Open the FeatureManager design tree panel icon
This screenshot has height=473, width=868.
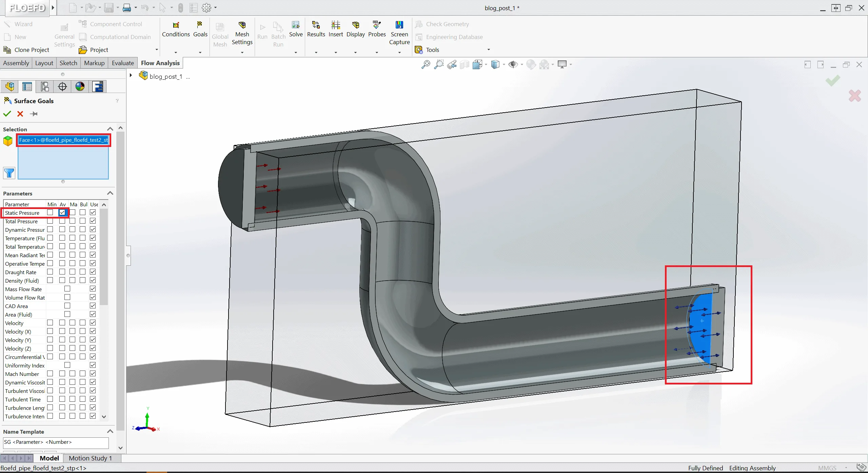click(x=9, y=87)
